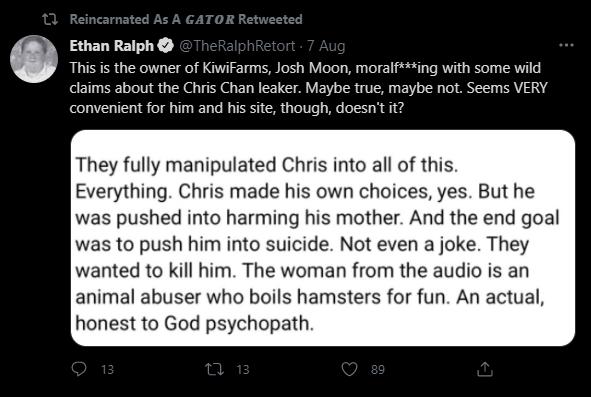Open the @TheRalphRetort handle link

click(x=237, y=46)
